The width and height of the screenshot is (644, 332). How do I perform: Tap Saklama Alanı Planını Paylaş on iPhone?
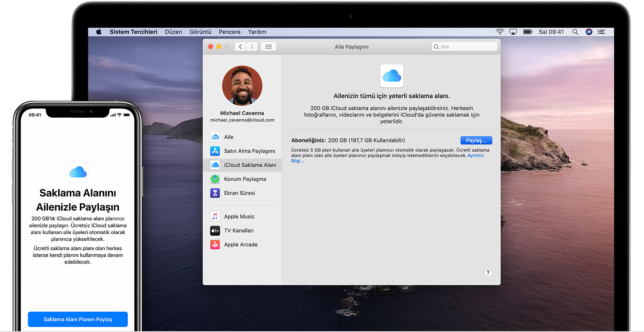(78, 319)
